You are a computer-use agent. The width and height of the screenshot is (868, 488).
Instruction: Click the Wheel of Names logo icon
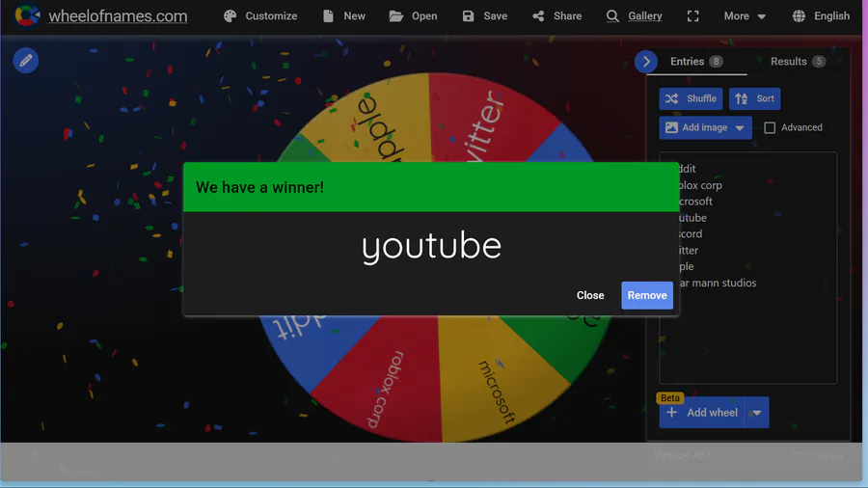27,15
